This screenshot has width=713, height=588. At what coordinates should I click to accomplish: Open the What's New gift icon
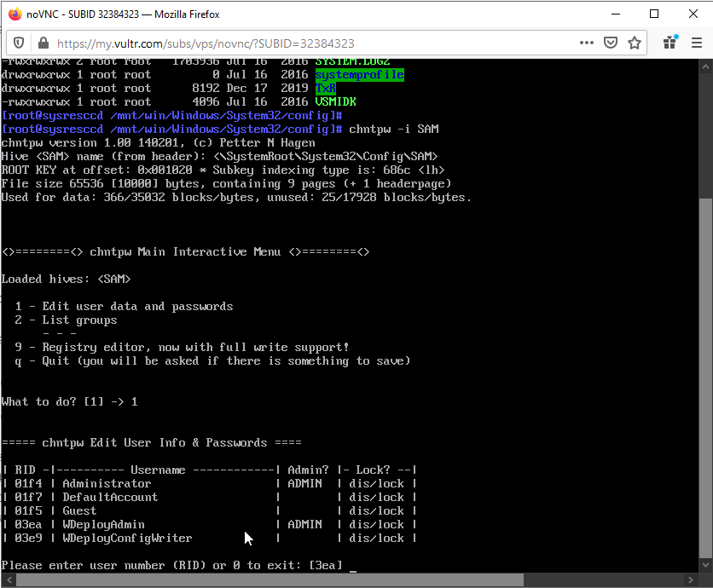click(670, 43)
